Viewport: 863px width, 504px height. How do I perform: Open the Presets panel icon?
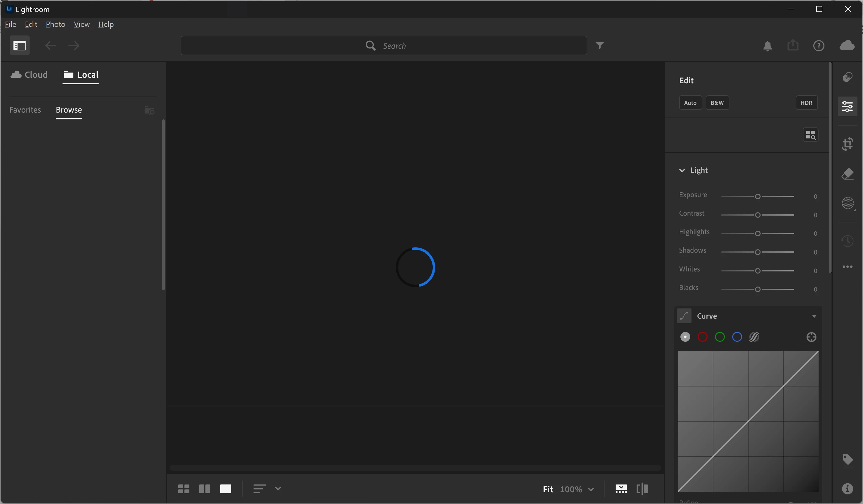(847, 77)
